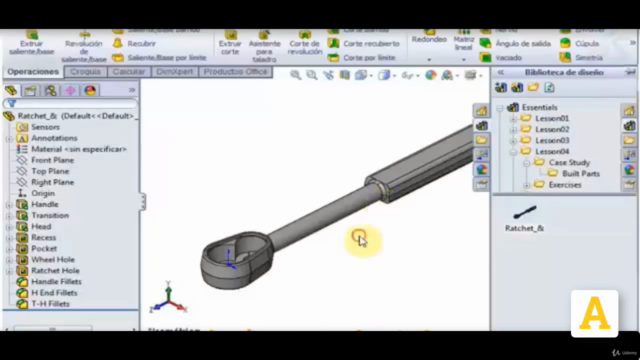Switch to the DimXpert tab

(x=175, y=71)
